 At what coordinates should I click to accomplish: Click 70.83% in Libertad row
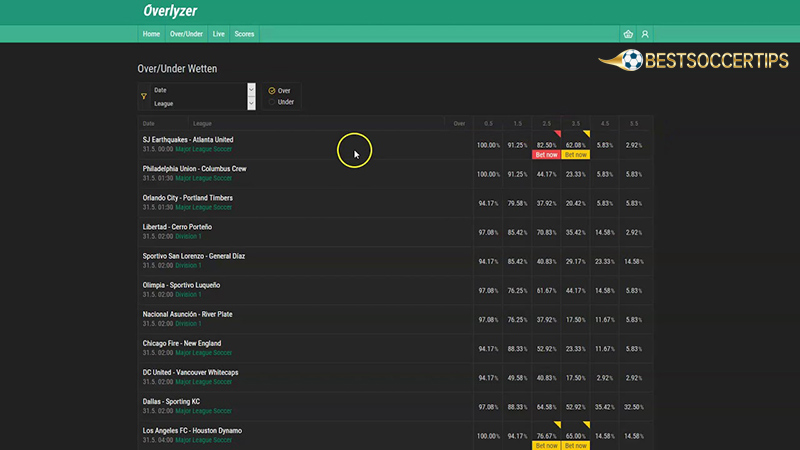tap(546, 233)
